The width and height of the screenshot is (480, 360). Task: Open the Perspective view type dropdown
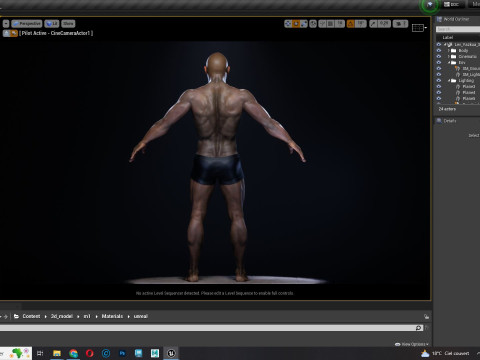click(27, 24)
